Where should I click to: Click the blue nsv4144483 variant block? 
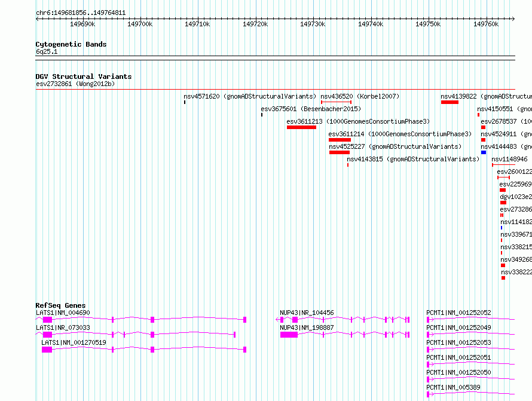484,152
